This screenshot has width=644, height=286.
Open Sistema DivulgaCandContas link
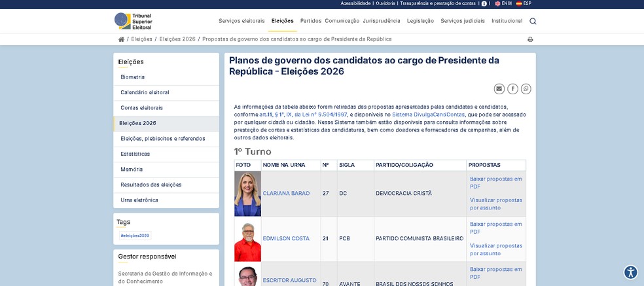point(429,115)
